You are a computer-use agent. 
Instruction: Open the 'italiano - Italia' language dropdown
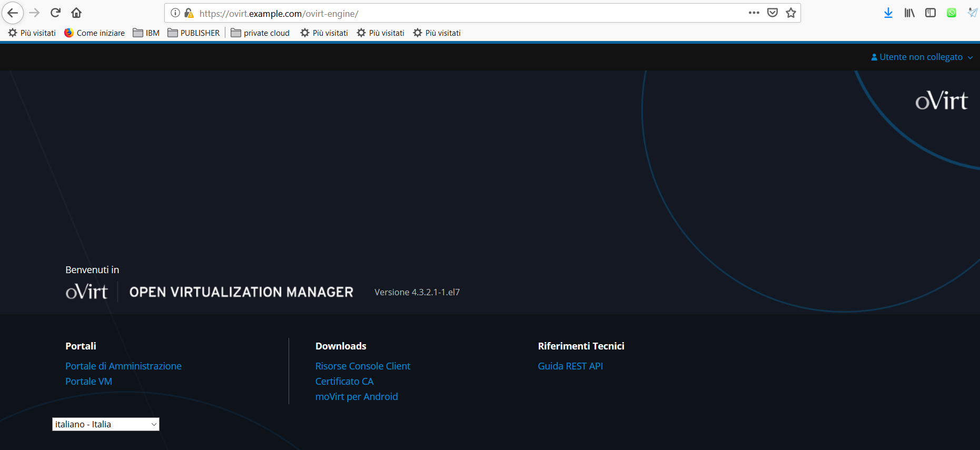105,424
